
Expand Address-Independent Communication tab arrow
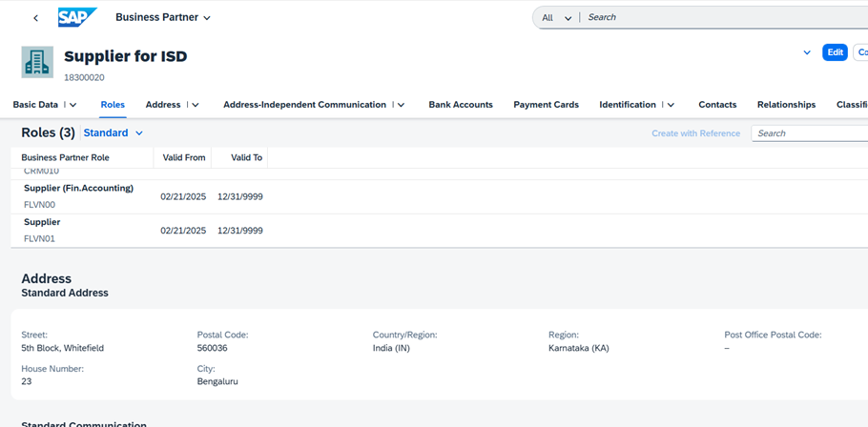click(402, 105)
